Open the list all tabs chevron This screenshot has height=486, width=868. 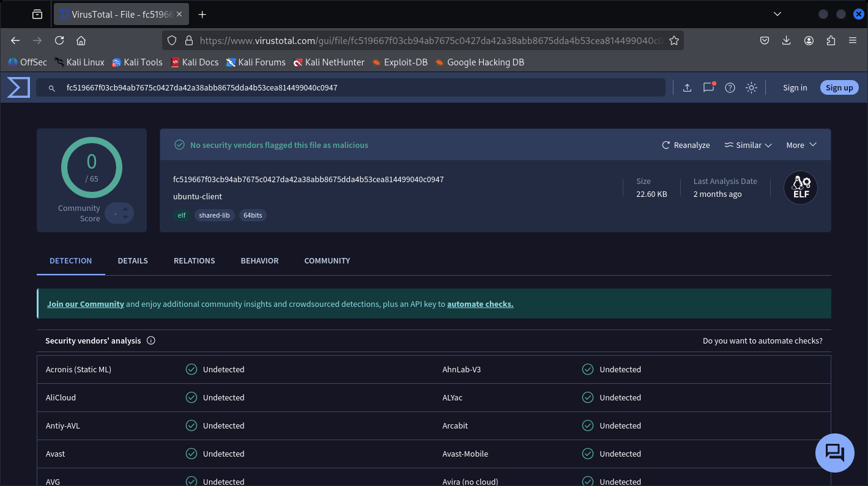click(x=777, y=14)
